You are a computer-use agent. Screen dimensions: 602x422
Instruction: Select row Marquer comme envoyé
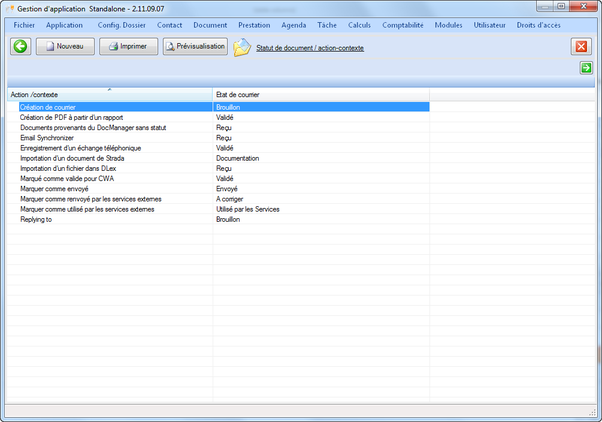click(x=60, y=188)
